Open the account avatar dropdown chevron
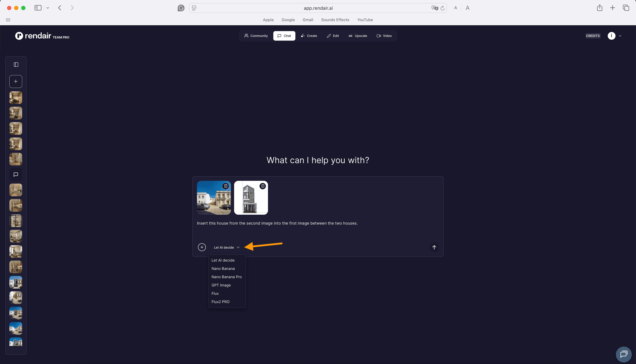Viewport: 636px width, 364px height. pyautogui.click(x=620, y=36)
